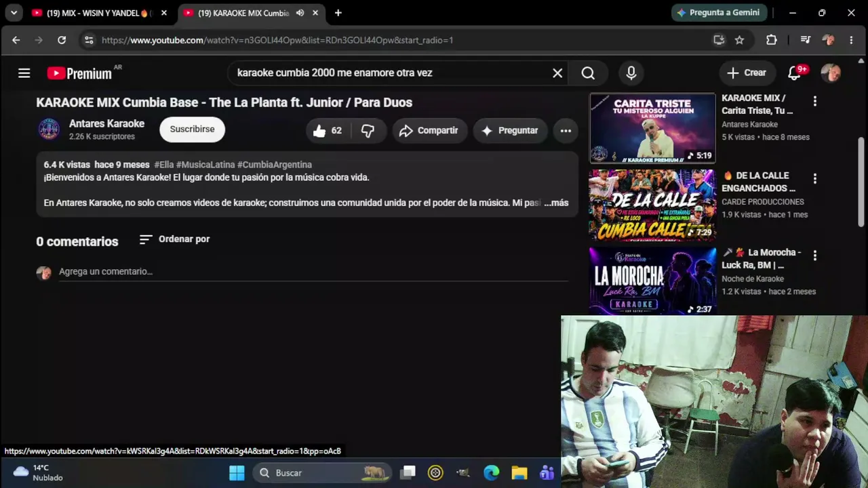868x488 pixels.
Task: Reload the YouTube page
Action: click(62, 40)
